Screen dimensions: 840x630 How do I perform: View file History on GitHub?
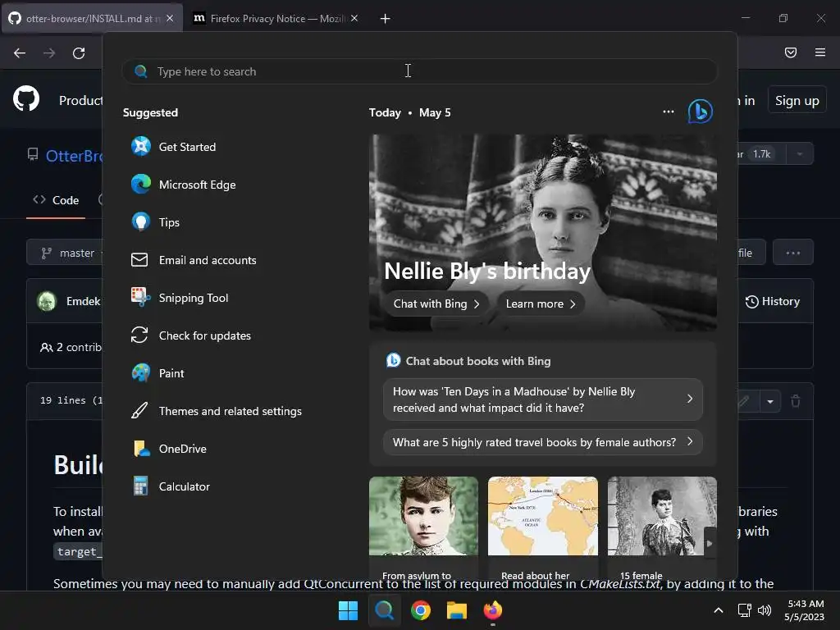[x=773, y=302]
